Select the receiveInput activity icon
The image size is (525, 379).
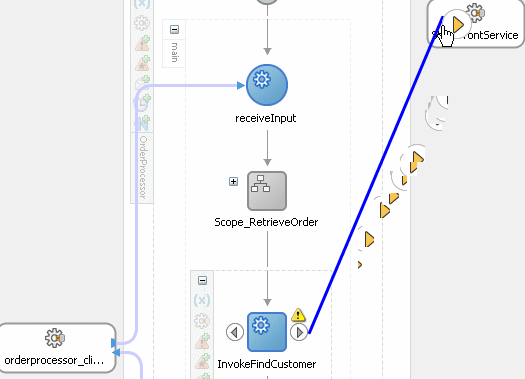267,85
